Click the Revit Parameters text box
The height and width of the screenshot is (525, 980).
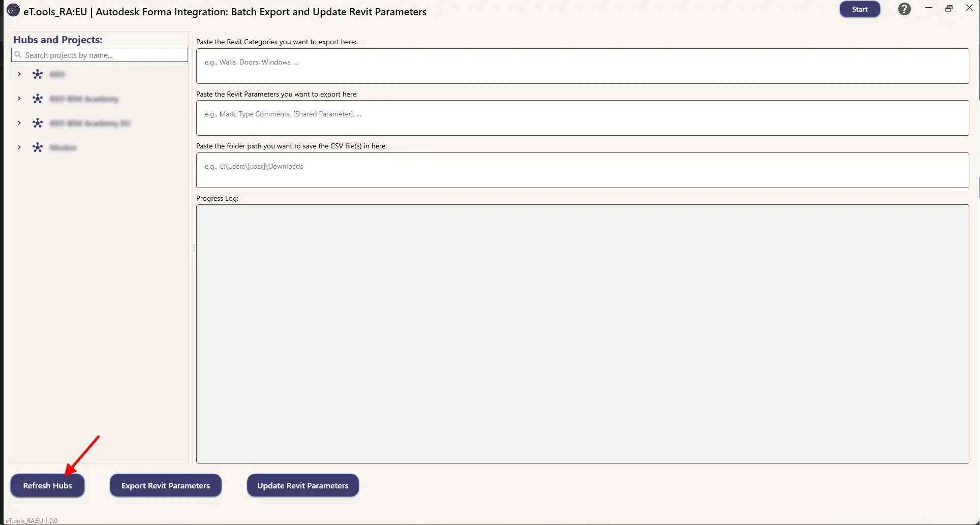tap(583, 118)
